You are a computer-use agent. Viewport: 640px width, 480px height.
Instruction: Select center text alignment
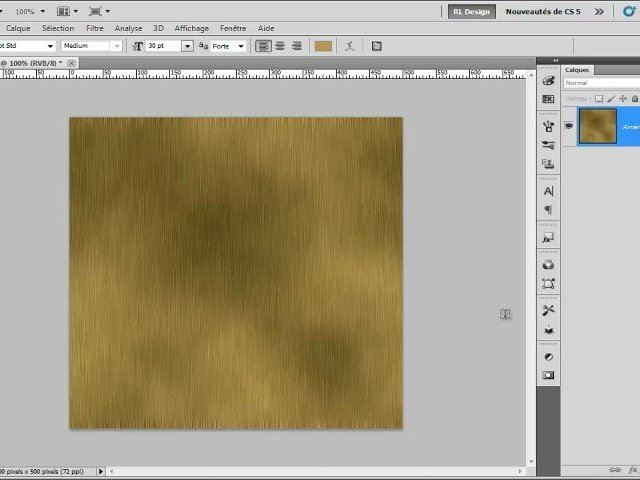280,46
